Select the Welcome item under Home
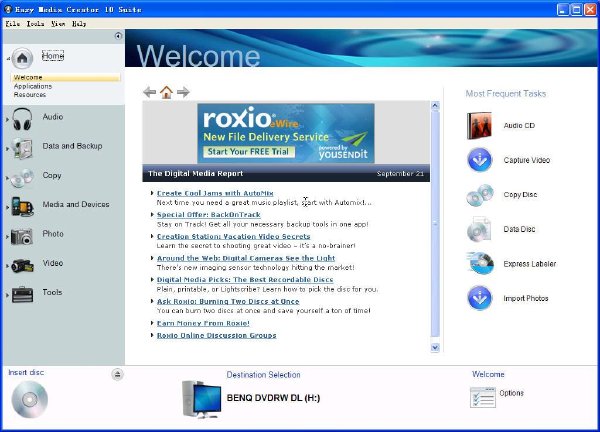The height and width of the screenshot is (432, 600). (66, 77)
